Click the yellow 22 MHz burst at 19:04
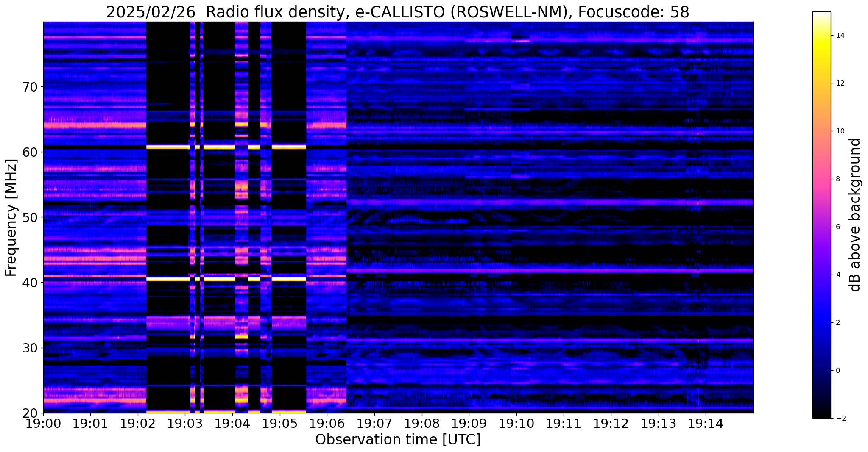Screen dimensions: 868x452 click(241, 399)
